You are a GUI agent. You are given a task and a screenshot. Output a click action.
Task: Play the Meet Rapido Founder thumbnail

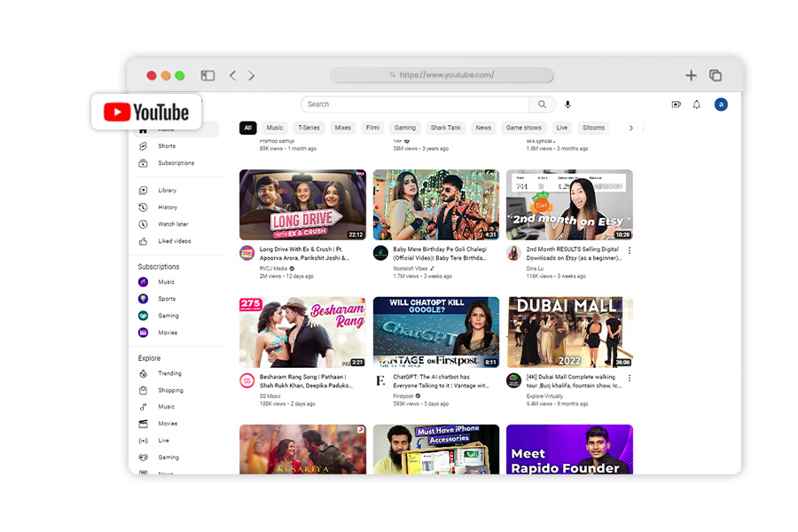(x=569, y=450)
